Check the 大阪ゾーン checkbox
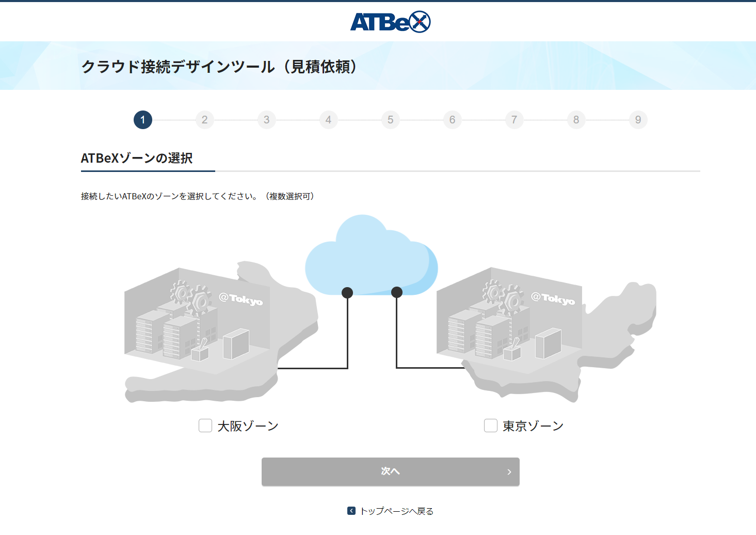The width and height of the screenshot is (756, 535). 205,426
